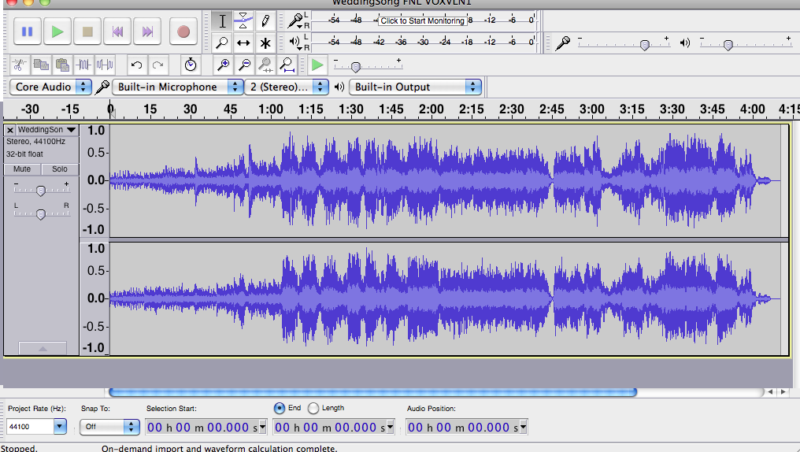This screenshot has height=452, width=800.
Task: Click inside the lower channel waveform
Action: [445, 298]
